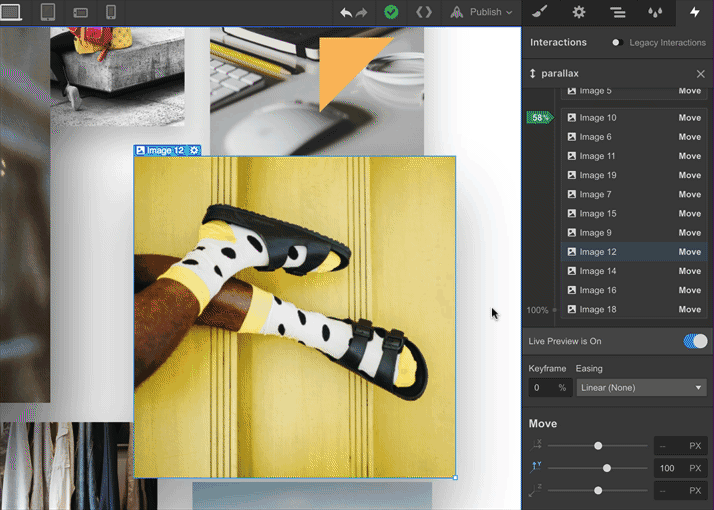The width and height of the screenshot is (714, 510).
Task: Click the undo arrow
Action: [346, 12]
